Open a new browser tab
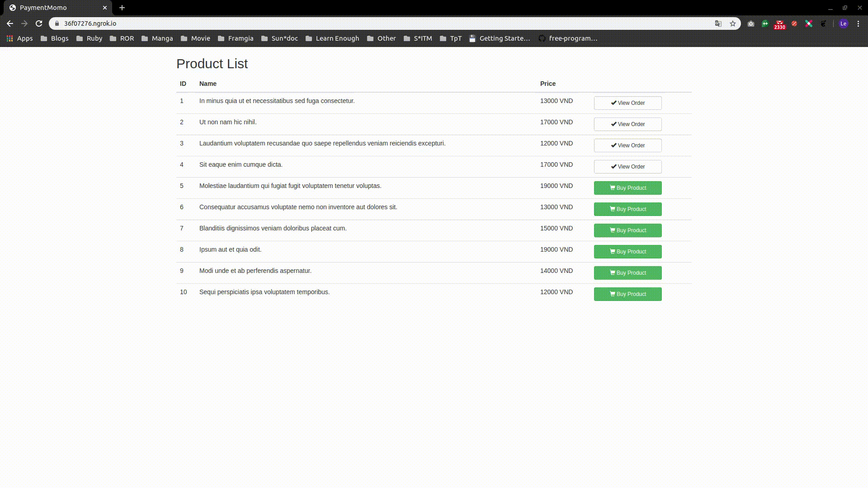 pos(122,8)
